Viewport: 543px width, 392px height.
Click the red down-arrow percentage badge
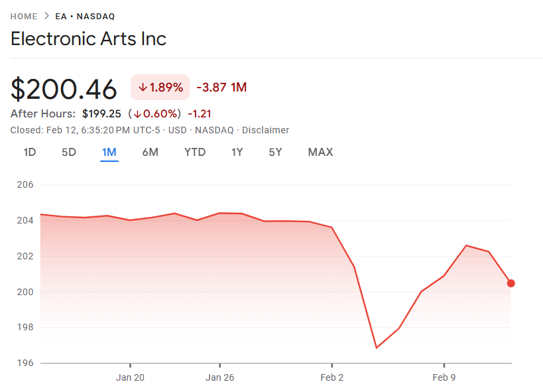tap(160, 88)
